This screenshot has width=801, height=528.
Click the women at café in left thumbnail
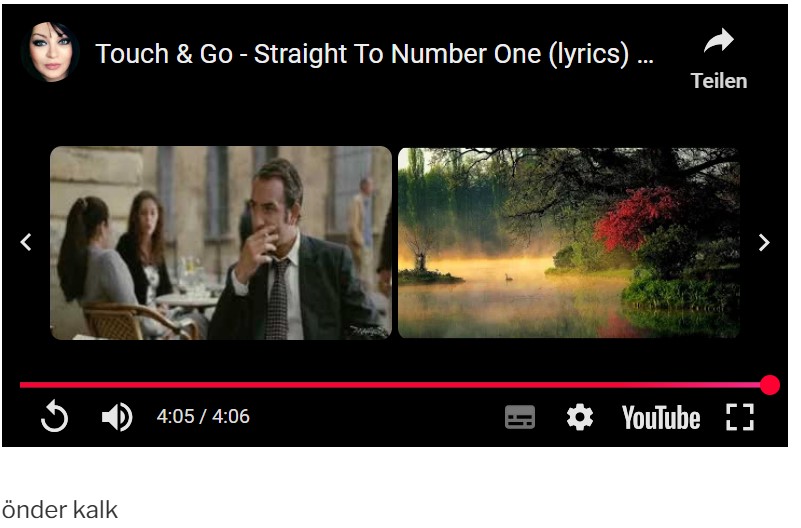pos(113,254)
